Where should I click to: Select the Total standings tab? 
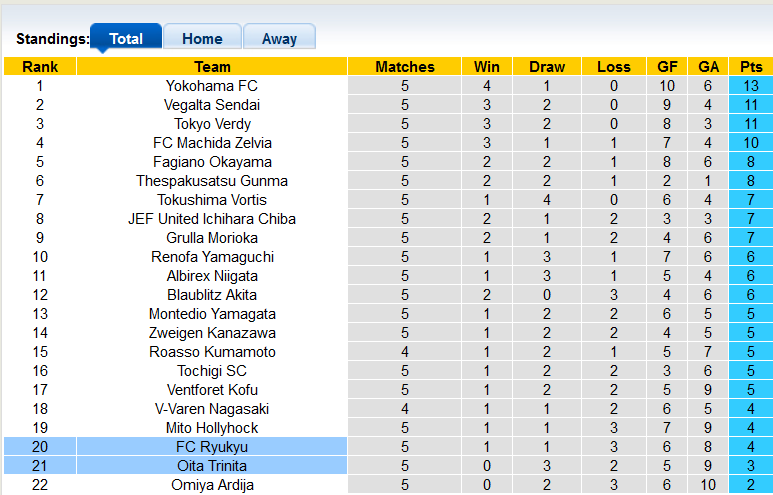126,39
